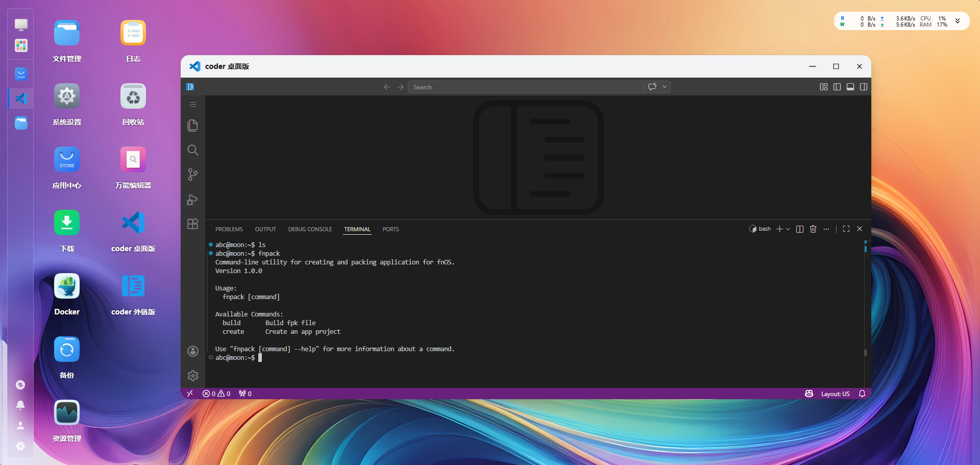
Task: Toggle the secondary side bar layout button
Action: [864, 87]
